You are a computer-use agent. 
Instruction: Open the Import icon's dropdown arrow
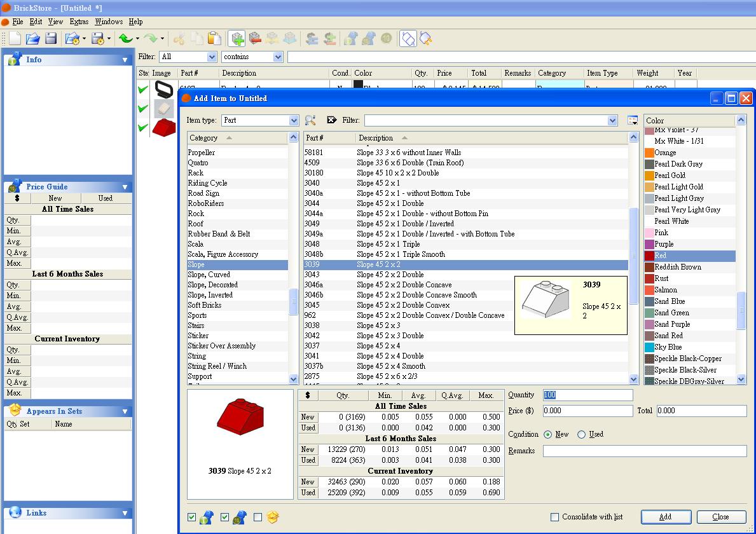tap(85, 39)
